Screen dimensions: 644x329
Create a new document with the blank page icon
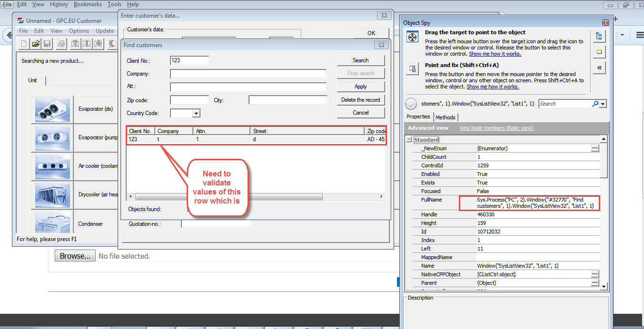(x=23, y=43)
